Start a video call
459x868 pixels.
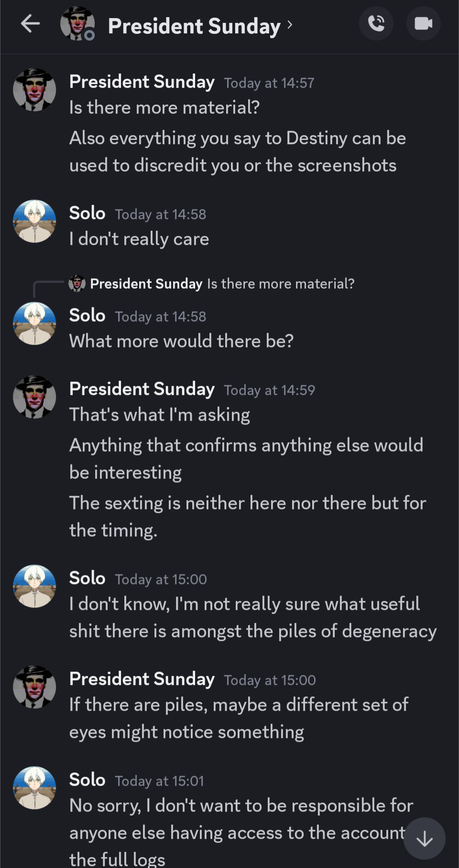click(x=423, y=23)
